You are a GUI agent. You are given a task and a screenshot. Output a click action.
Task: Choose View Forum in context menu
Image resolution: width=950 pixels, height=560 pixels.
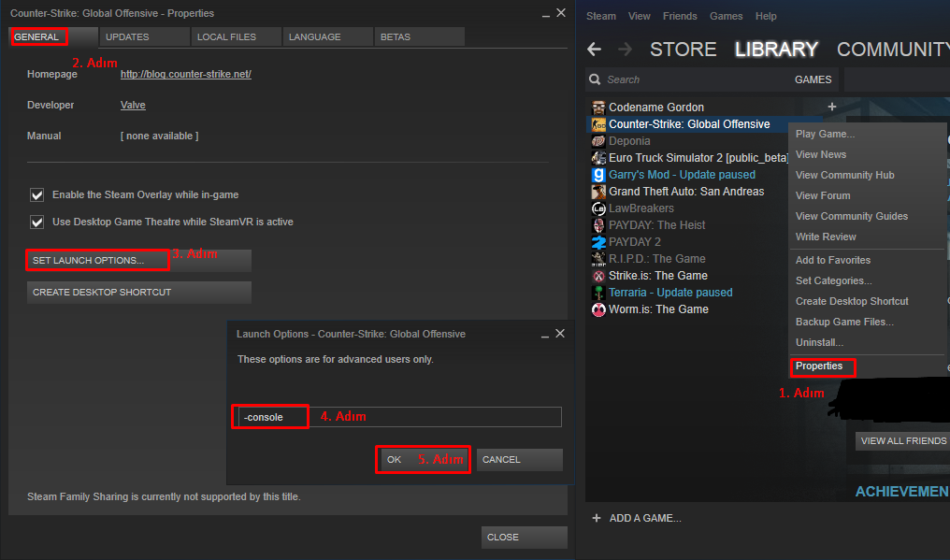867,195
